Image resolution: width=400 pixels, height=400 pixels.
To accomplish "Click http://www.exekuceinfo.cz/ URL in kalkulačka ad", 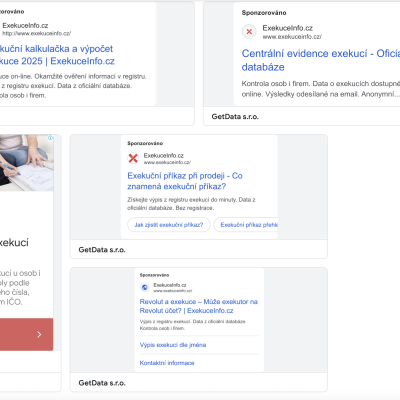I will click(x=36, y=33).
